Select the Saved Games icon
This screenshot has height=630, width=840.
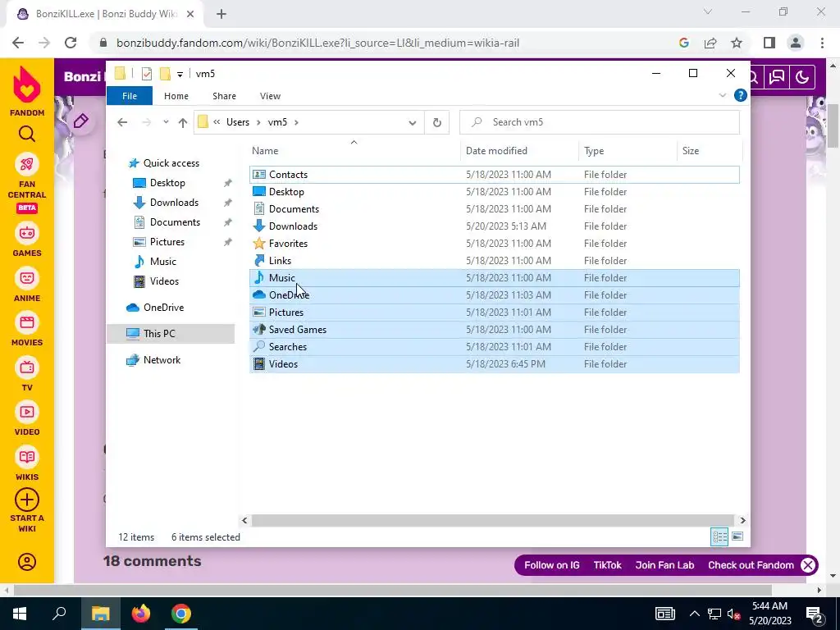pos(258,330)
